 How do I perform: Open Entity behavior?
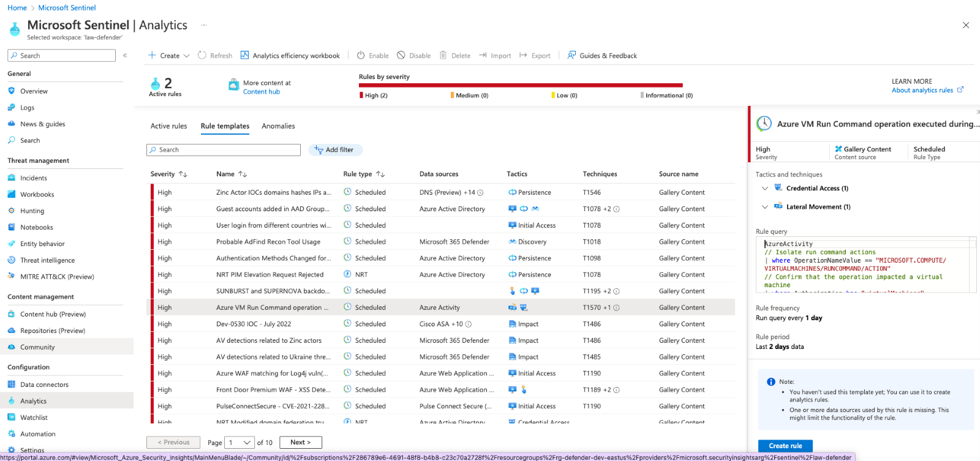[42, 244]
